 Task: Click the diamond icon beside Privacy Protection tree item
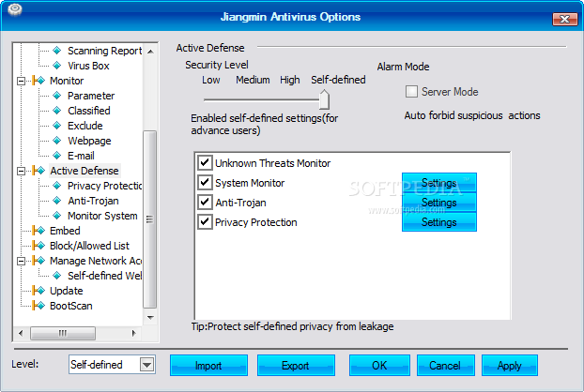[57, 185]
